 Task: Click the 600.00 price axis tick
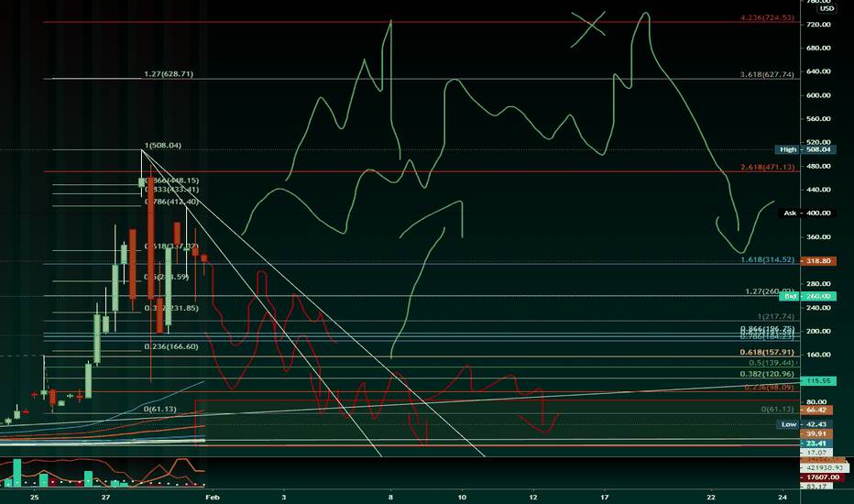818,95
